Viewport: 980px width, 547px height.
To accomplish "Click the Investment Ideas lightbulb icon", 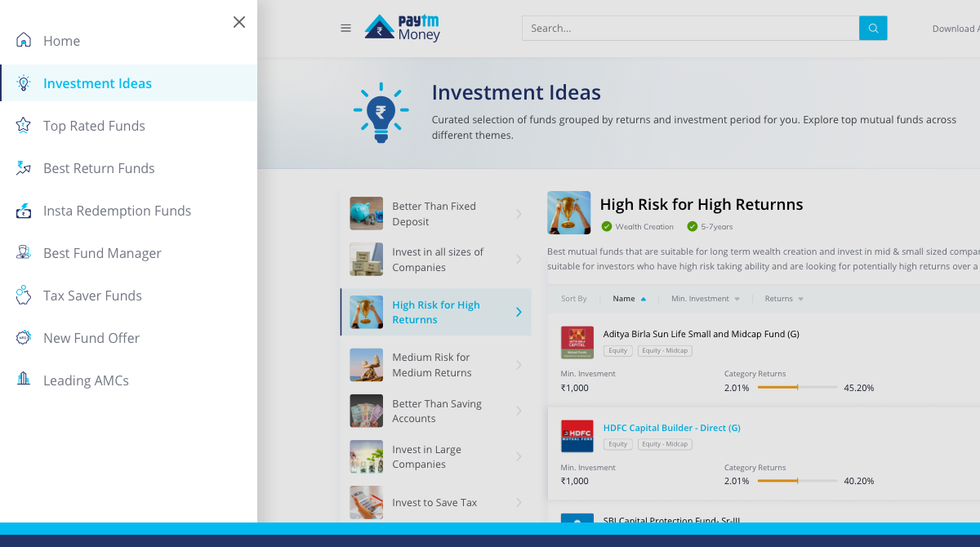I will 24,82.
